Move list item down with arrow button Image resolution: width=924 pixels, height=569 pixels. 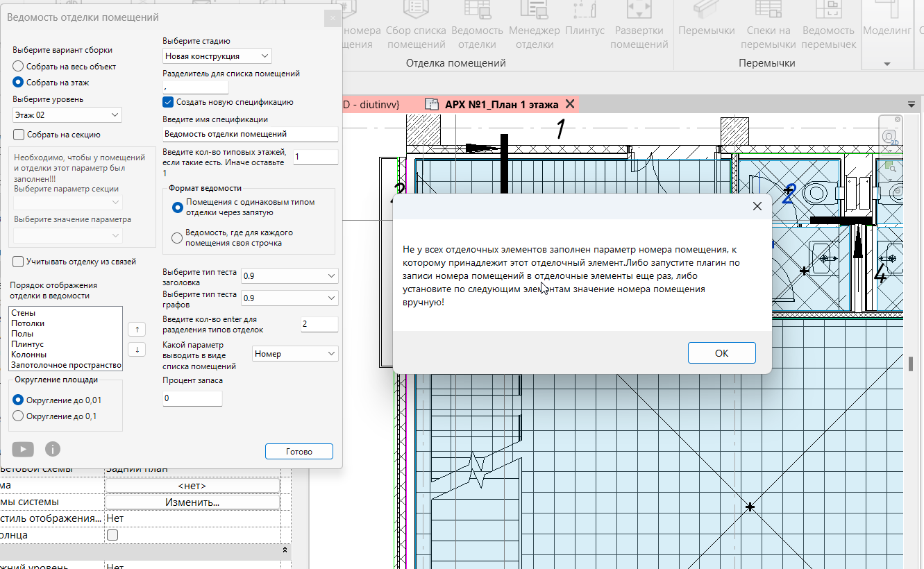pyautogui.click(x=137, y=349)
